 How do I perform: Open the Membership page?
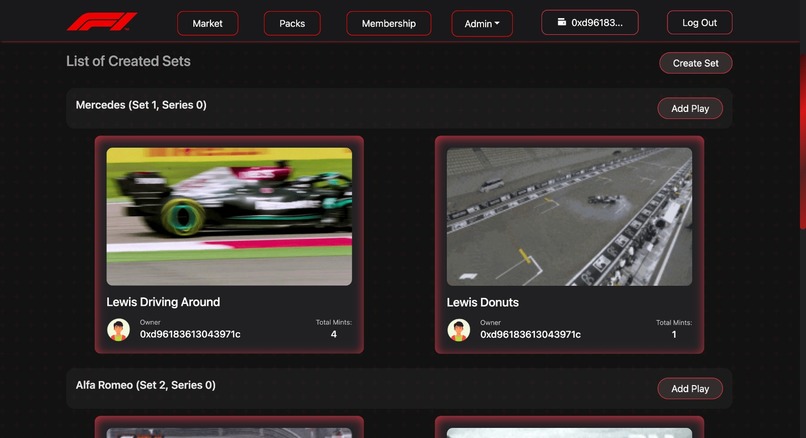(x=389, y=24)
